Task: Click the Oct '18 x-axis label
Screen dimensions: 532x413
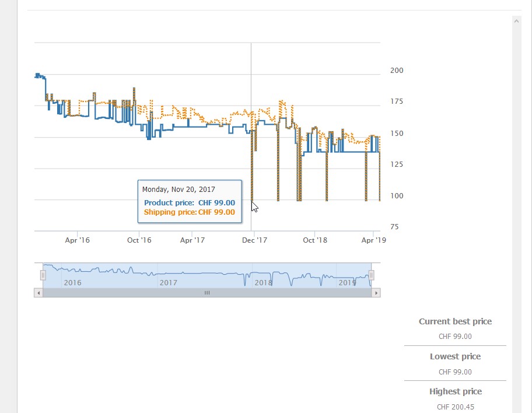Action: coord(315,240)
